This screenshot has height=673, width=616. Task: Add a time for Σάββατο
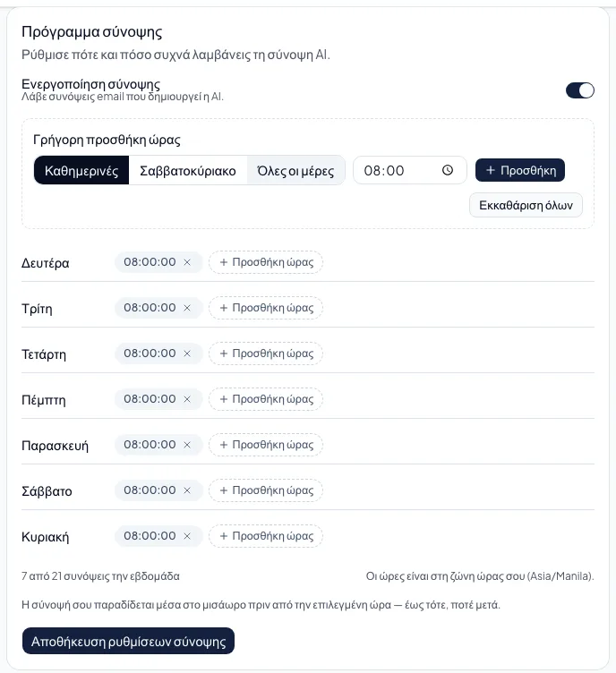pyautogui.click(x=266, y=490)
